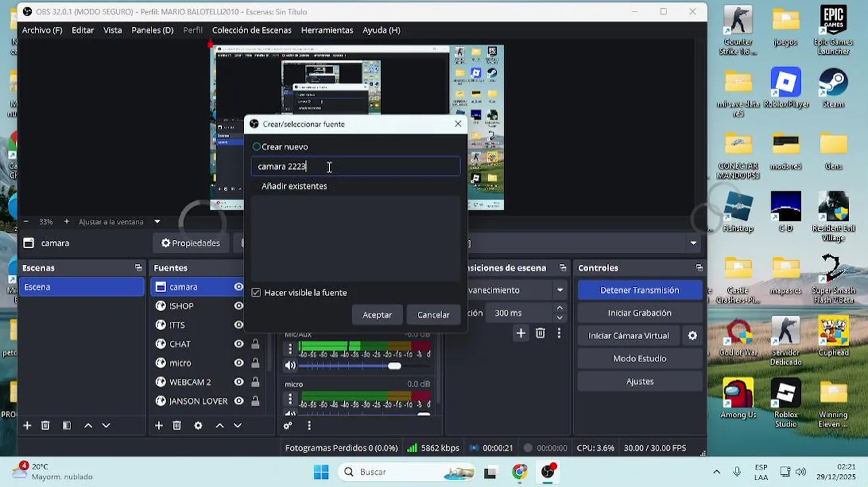Add a new scene with plus icon
The width and height of the screenshot is (868, 487).
click(x=27, y=425)
